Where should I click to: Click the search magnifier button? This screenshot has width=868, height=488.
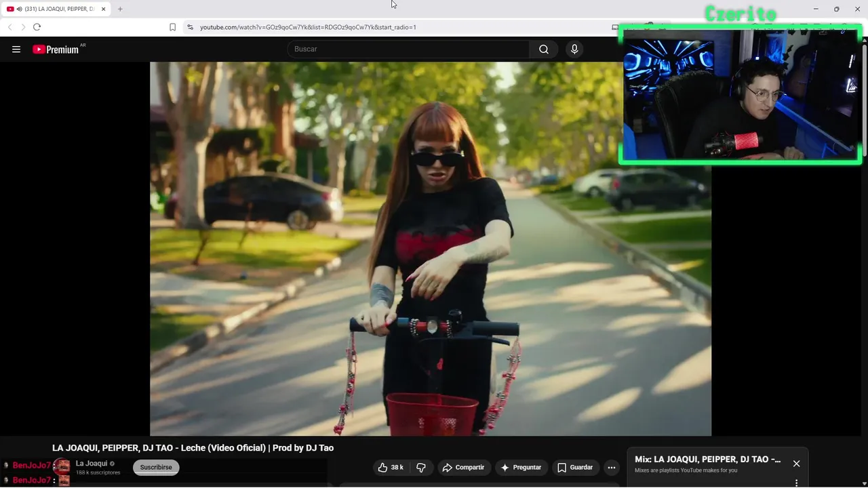[544, 49]
